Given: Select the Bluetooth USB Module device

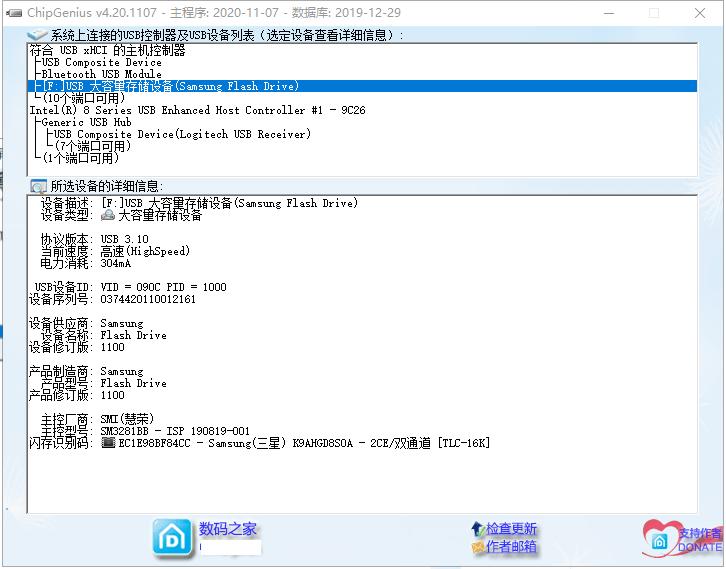Looking at the screenshot, I should pos(101,75).
